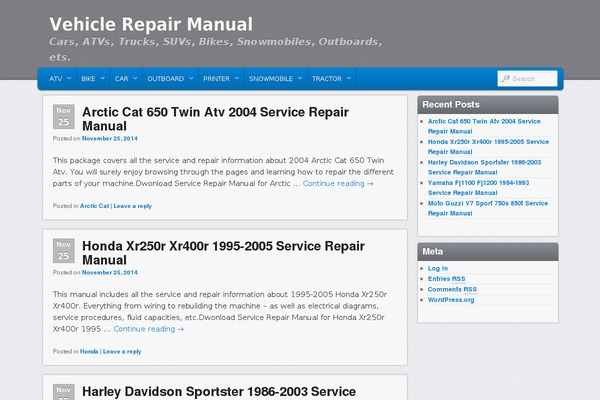Open Harley Davidson Sportster post title heading

(x=219, y=392)
